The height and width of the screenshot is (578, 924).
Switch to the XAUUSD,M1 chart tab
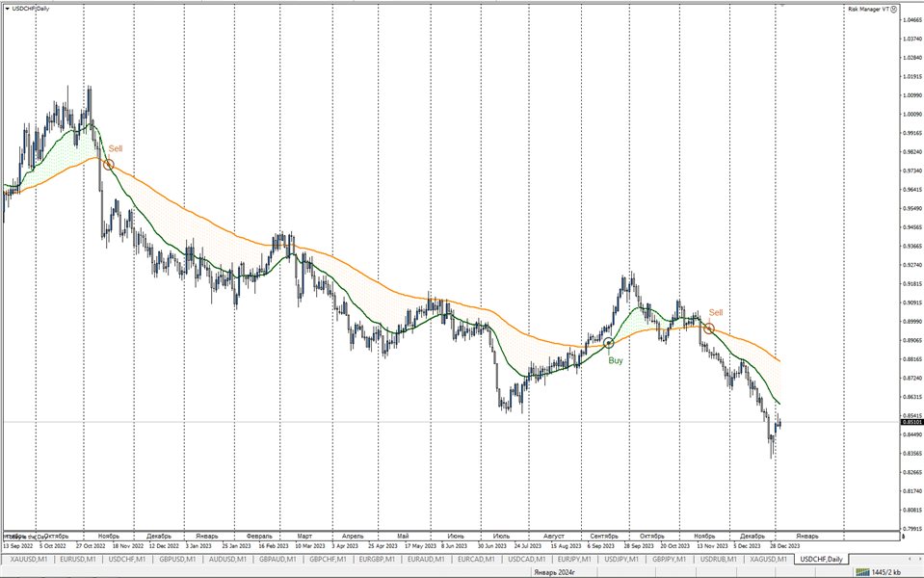point(29,559)
